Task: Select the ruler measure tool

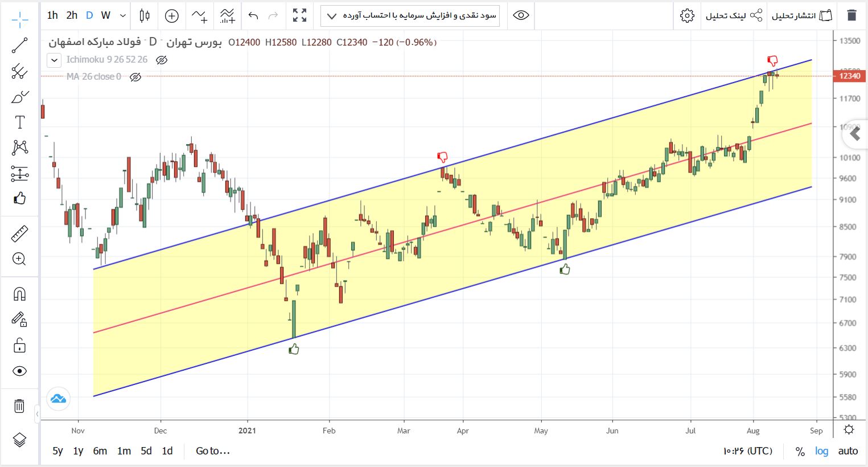Action: (19, 233)
